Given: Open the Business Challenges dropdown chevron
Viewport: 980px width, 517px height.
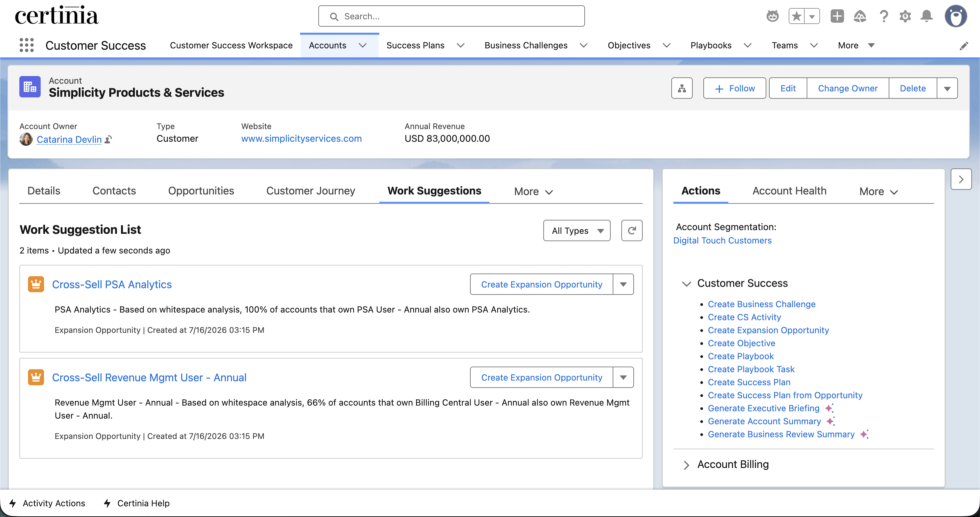Looking at the screenshot, I should coord(584,45).
